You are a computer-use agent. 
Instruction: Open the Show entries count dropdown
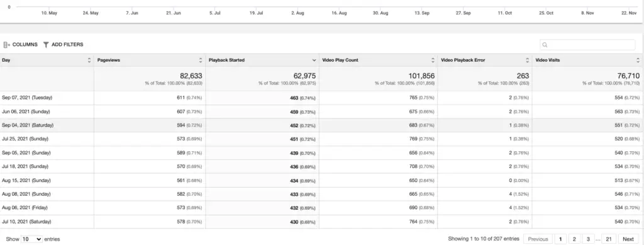pyautogui.click(x=31, y=239)
